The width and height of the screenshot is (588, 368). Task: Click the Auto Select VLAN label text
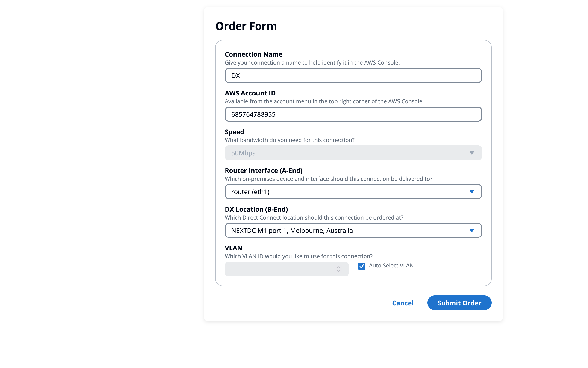point(391,266)
